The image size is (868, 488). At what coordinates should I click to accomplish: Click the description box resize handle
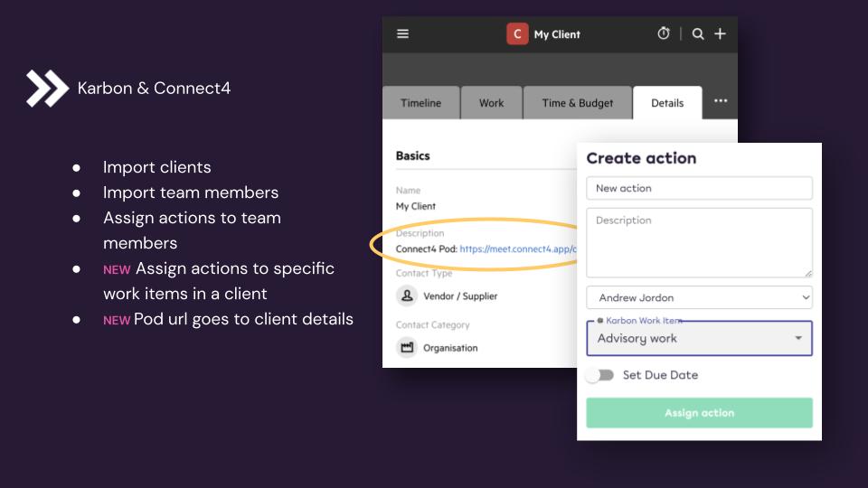tap(808, 273)
